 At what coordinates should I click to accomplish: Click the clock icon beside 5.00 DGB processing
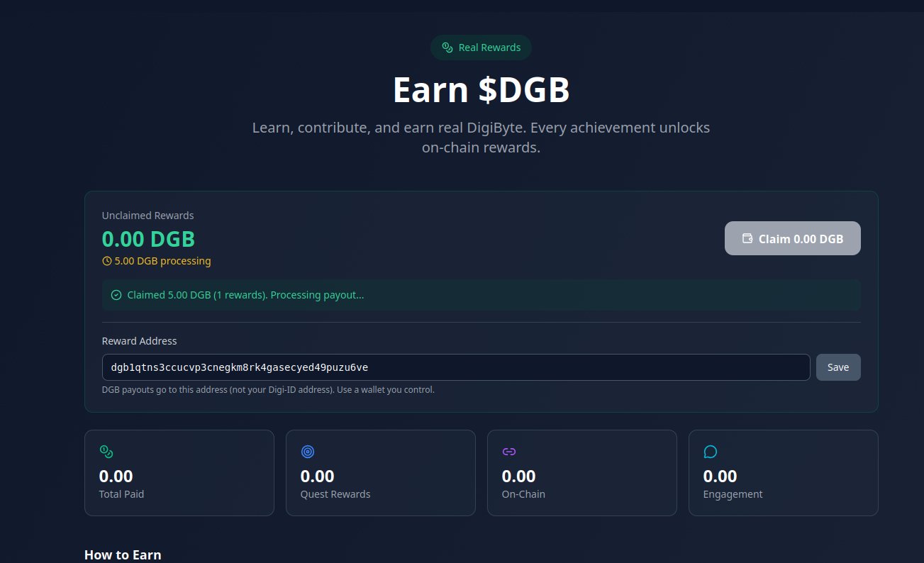pyautogui.click(x=107, y=261)
